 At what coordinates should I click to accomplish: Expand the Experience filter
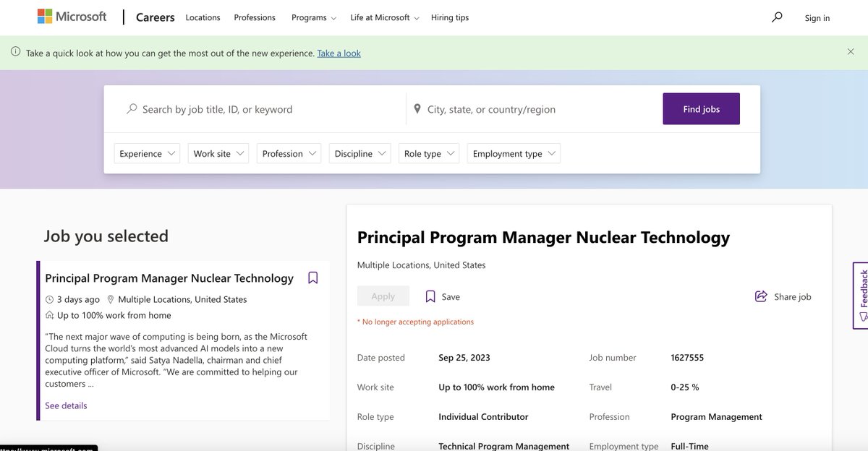pos(148,153)
